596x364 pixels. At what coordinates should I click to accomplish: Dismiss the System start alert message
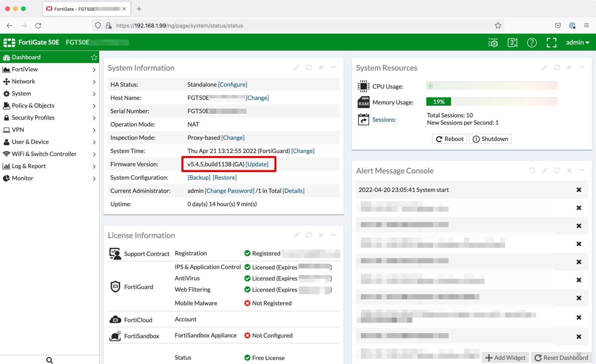click(x=579, y=190)
